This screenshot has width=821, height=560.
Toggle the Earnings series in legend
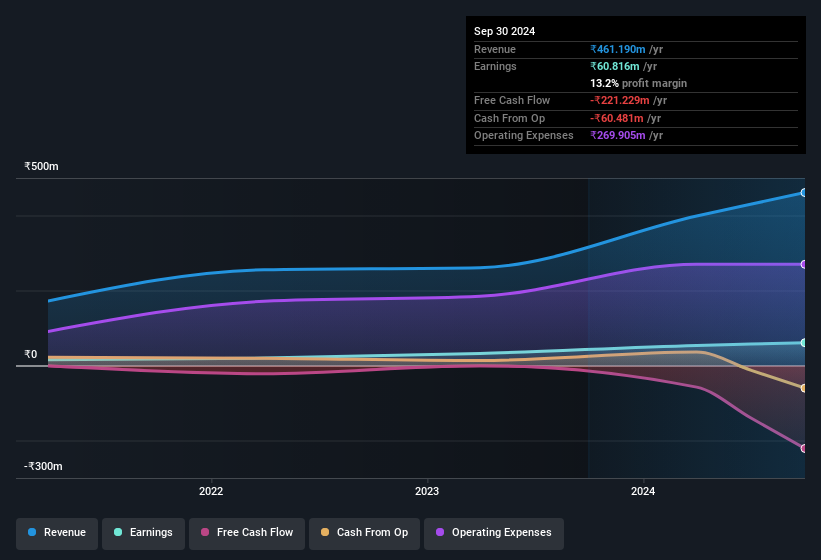tap(143, 533)
